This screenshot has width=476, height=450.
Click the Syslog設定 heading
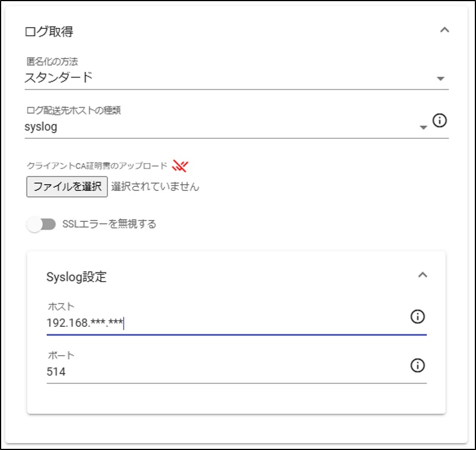tap(76, 277)
